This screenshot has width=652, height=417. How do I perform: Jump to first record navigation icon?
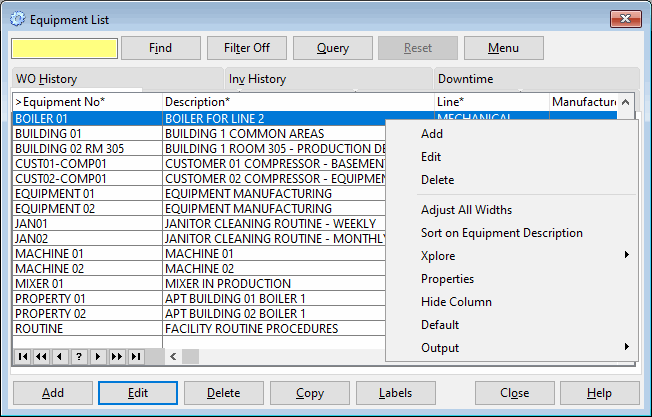21,356
